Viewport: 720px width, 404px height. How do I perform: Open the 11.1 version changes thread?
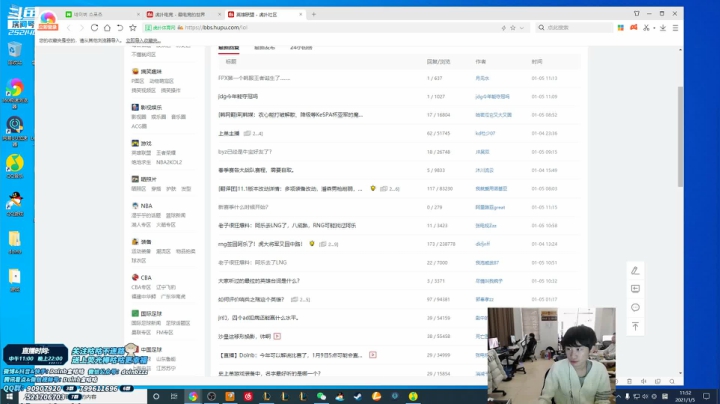290,189
